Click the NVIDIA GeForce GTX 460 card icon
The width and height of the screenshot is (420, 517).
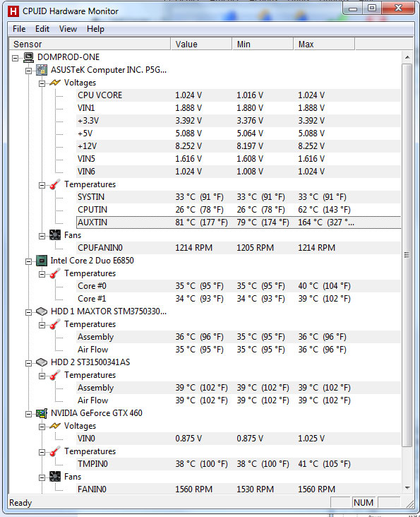pyautogui.click(x=42, y=413)
